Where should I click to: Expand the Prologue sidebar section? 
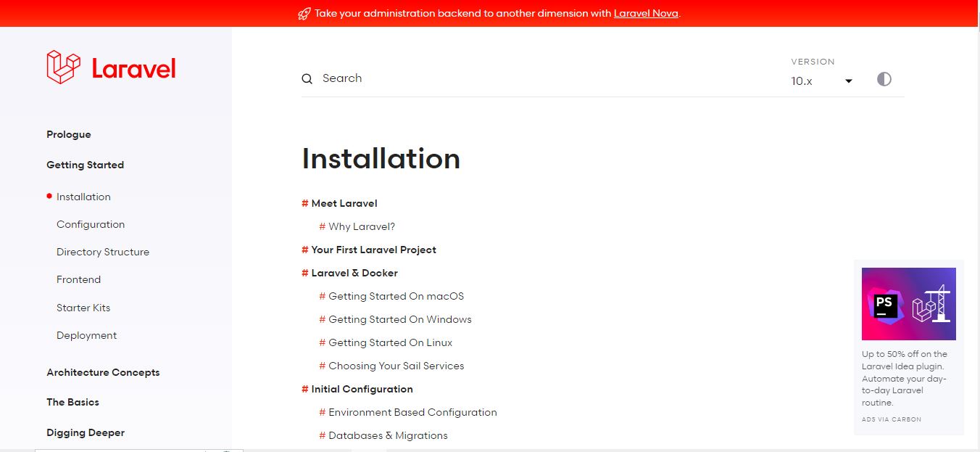click(69, 134)
